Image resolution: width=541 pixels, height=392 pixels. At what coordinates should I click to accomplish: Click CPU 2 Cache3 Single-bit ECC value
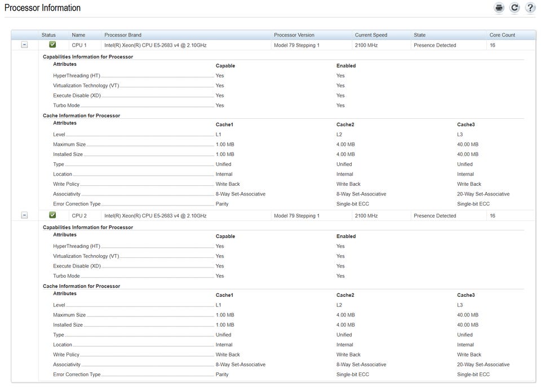click(473, 375)
